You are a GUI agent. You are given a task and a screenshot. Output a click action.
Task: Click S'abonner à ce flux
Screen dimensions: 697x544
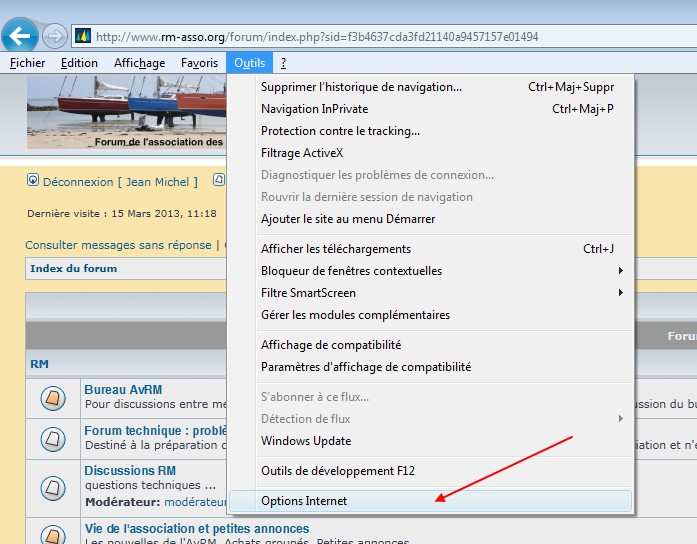pos(430,397)
